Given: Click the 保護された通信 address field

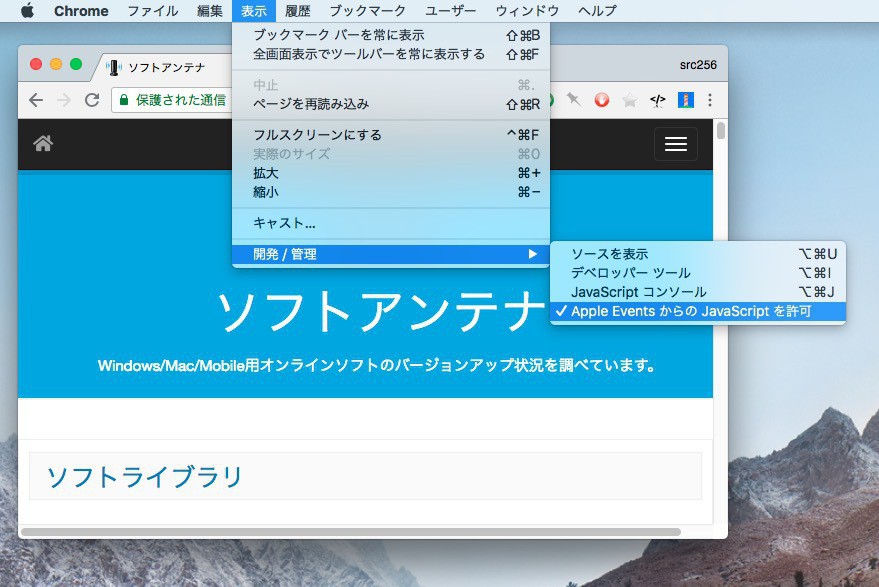Looking at the screenshot, I should [172, 100].
